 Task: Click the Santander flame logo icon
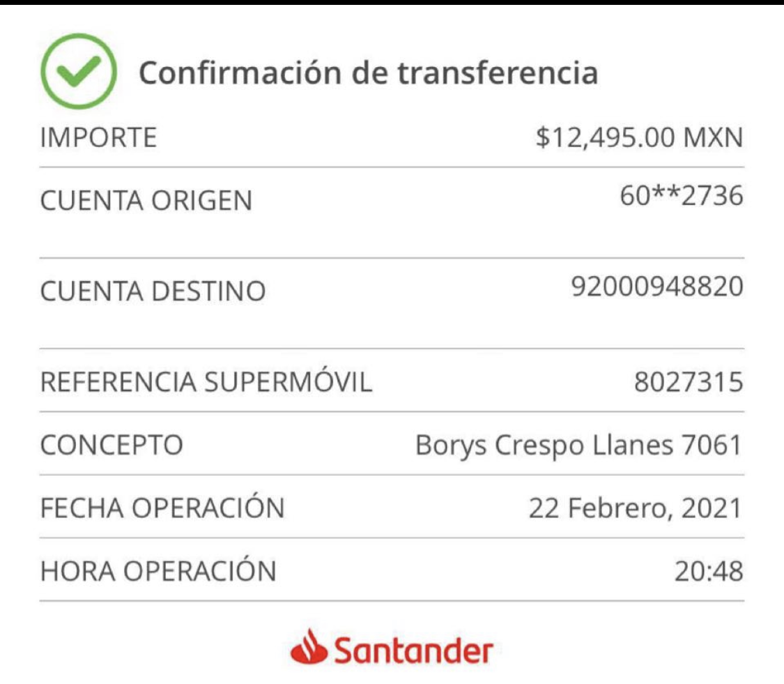click(309, 648)
